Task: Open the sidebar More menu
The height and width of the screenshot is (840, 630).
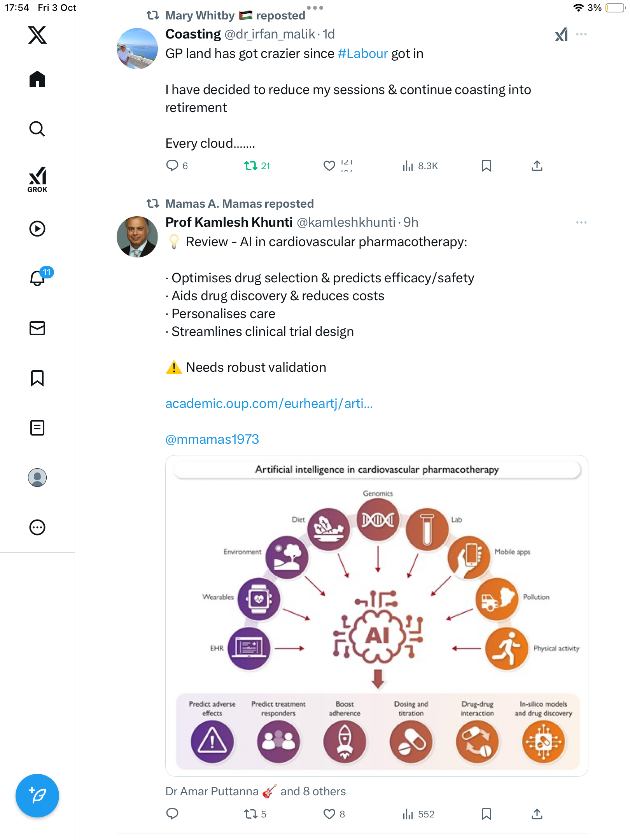Action: (x=37, y=527)
